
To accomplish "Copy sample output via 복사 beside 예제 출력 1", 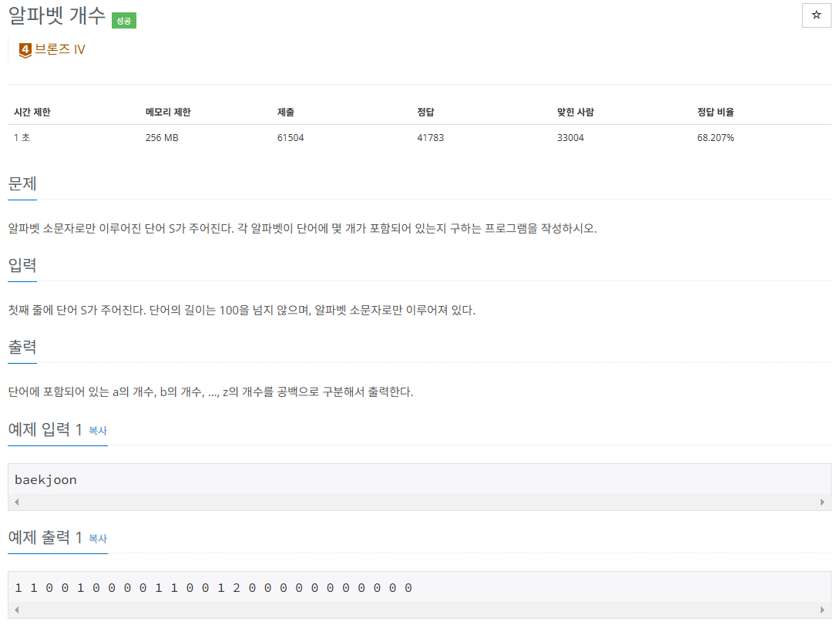I will click(x=98, y=539).
